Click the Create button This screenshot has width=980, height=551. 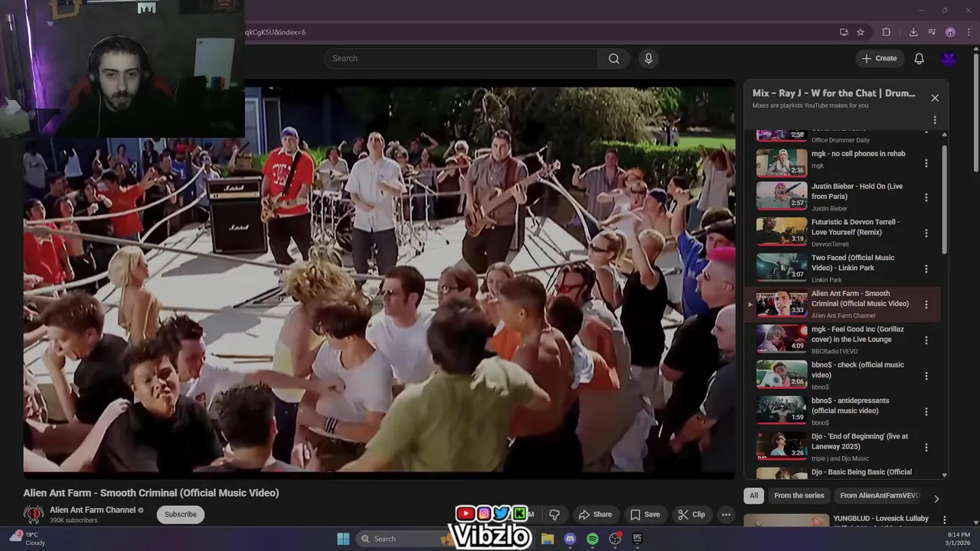(879, 58)
